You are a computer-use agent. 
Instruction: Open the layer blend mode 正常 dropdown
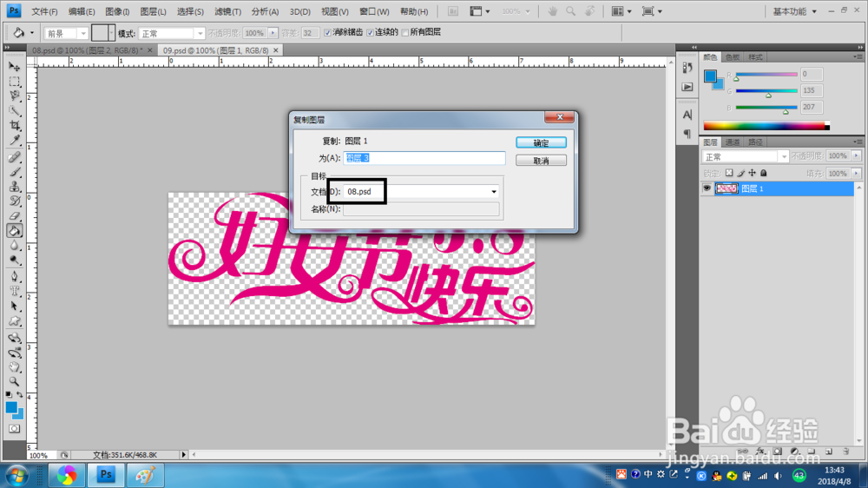click(x=745, y=157)
